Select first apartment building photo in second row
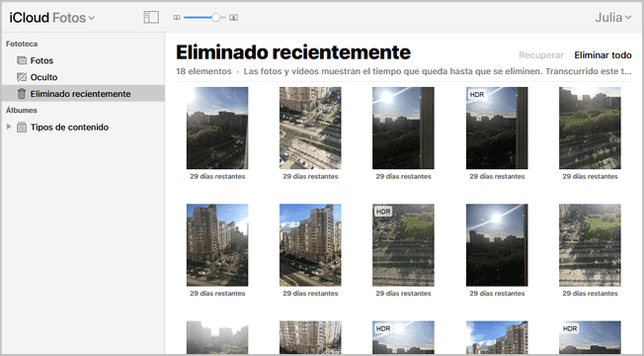This screenshot has height=356, width=644. [x=217, y=245]
